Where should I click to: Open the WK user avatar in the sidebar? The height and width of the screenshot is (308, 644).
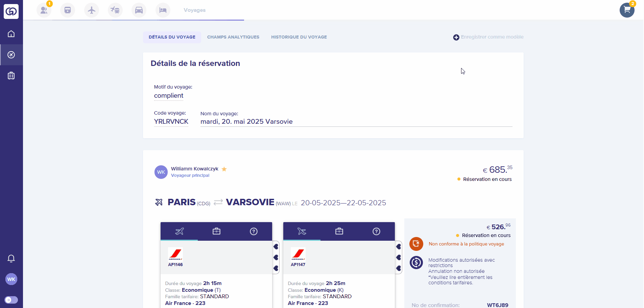pyautogui.click(x=11, y=279)
